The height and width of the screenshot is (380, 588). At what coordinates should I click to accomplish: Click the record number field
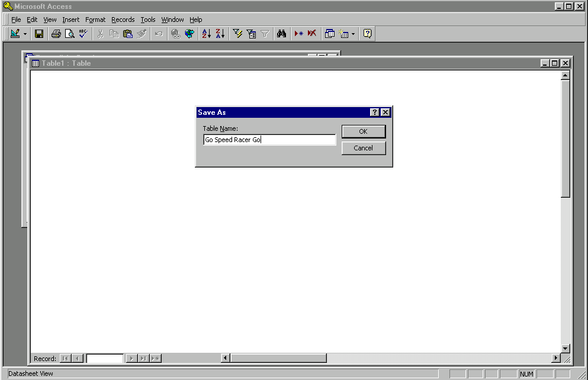pos(105,359)
